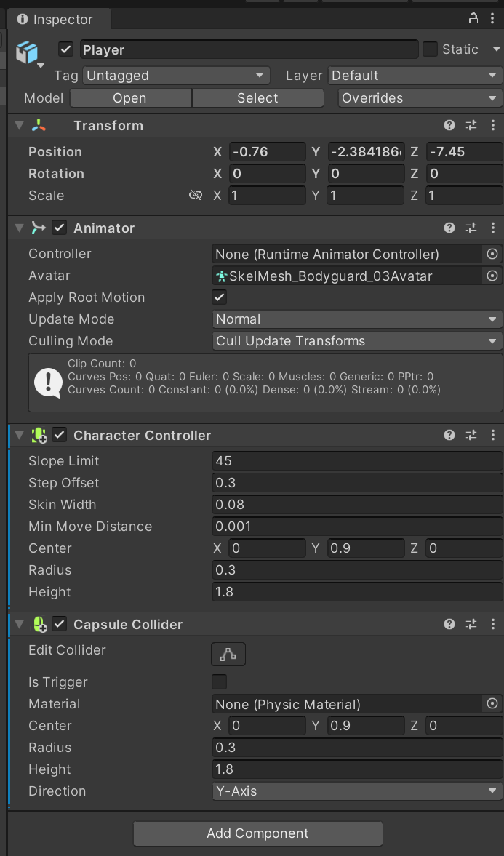This screenshot has height=856, width=504.
Task: Disable the Animator component checkbox
Action: [59, 227]
